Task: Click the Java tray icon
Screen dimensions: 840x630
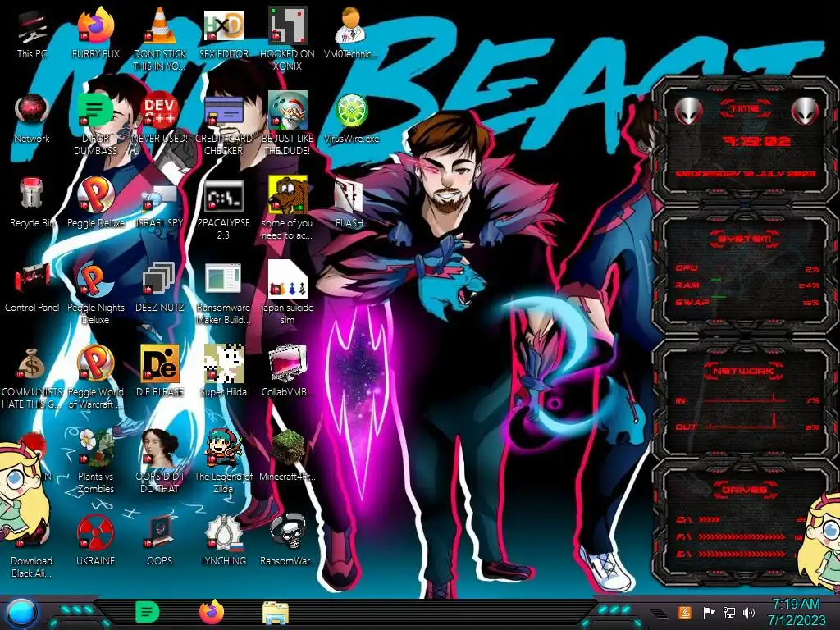Action: point(684,612)
